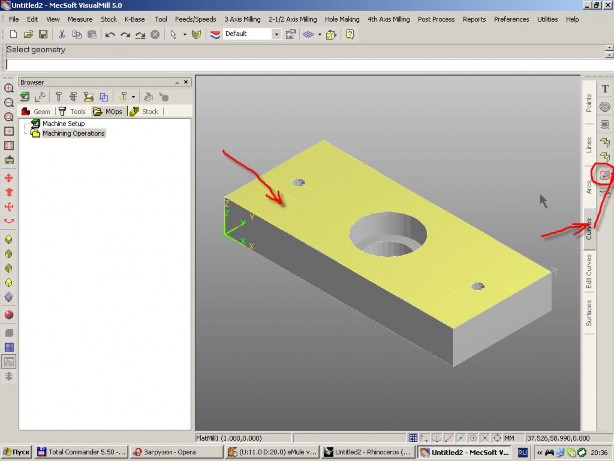The height and width of the screenshot is (461, 614).
Task: Open the selection tool dropdown arrow
Action: point(184,34)
